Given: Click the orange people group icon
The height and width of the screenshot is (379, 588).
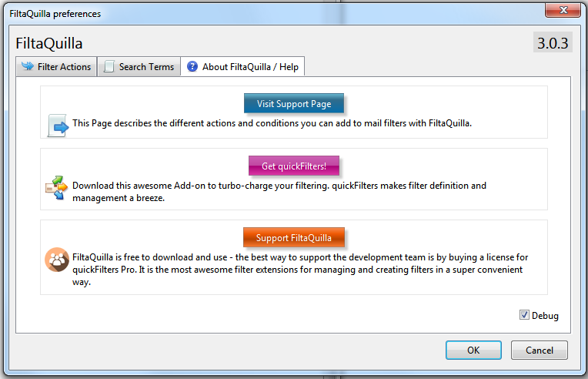Looking at the screenshot, I should [x=57, y=260].
